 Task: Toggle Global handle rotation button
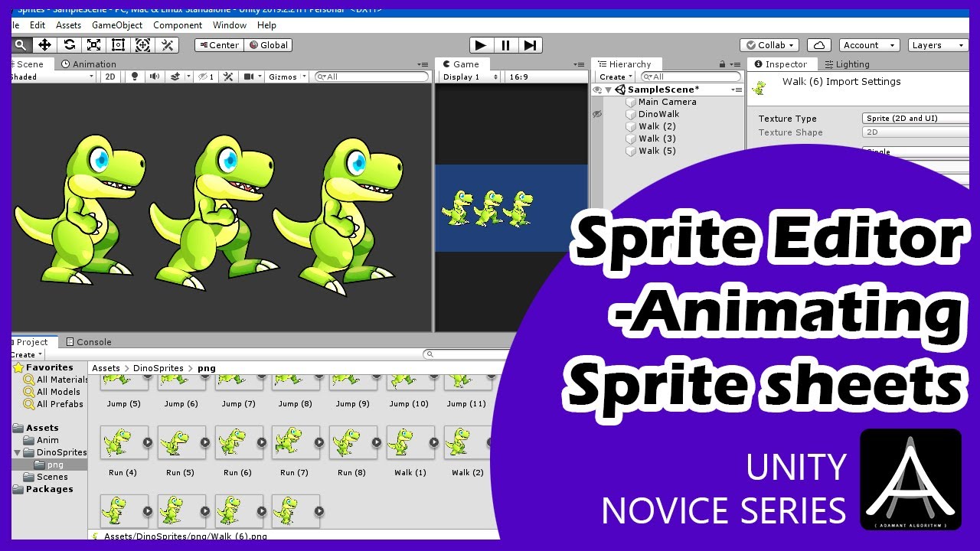269,45
